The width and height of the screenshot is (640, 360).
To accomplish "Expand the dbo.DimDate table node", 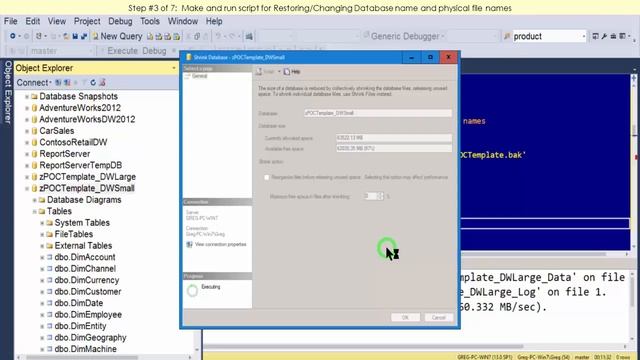I will pos(42,303).
